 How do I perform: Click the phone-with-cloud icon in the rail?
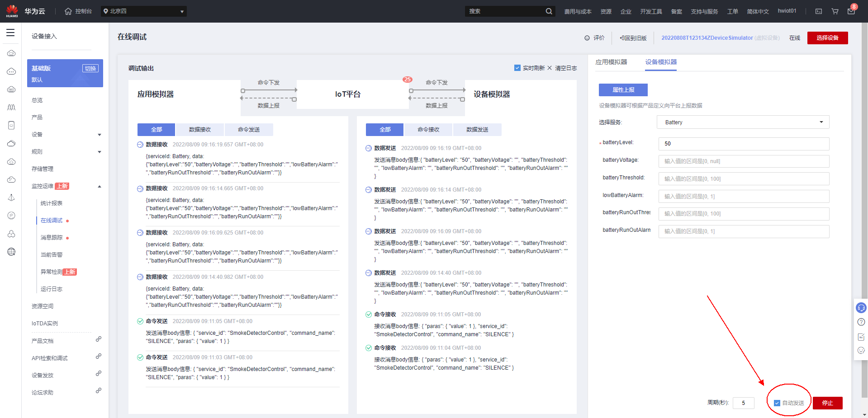[x=11, y=125]
